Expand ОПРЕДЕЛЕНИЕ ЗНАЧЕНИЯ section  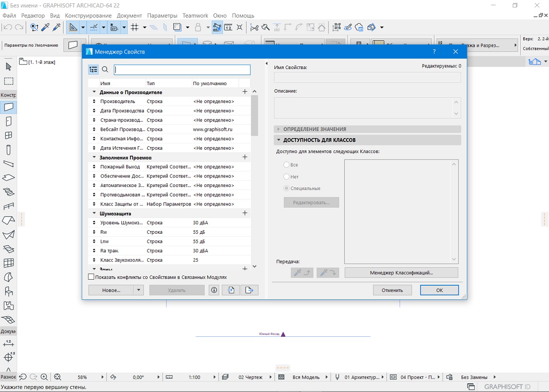tap(279, 129)
